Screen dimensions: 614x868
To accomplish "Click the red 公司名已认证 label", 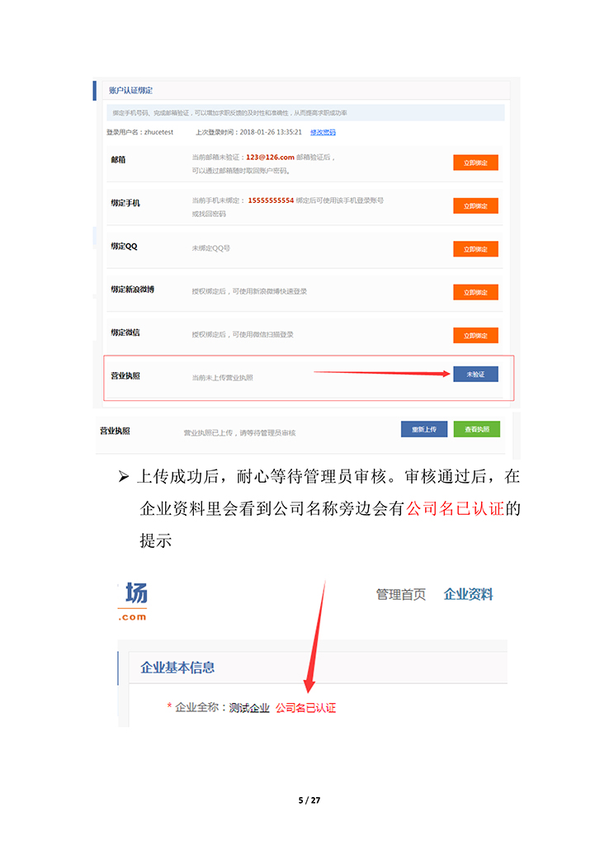I will pos(305,708).
